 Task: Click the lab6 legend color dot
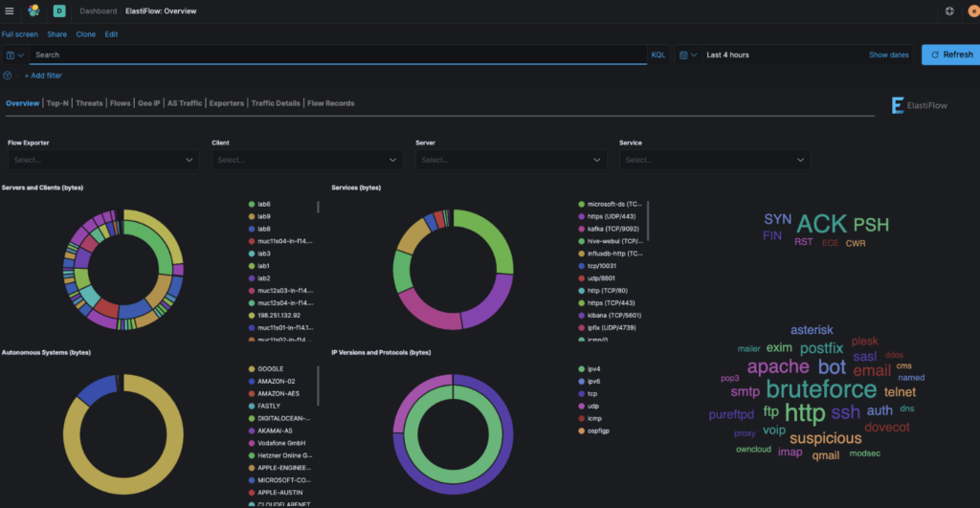tap(252, 205)
